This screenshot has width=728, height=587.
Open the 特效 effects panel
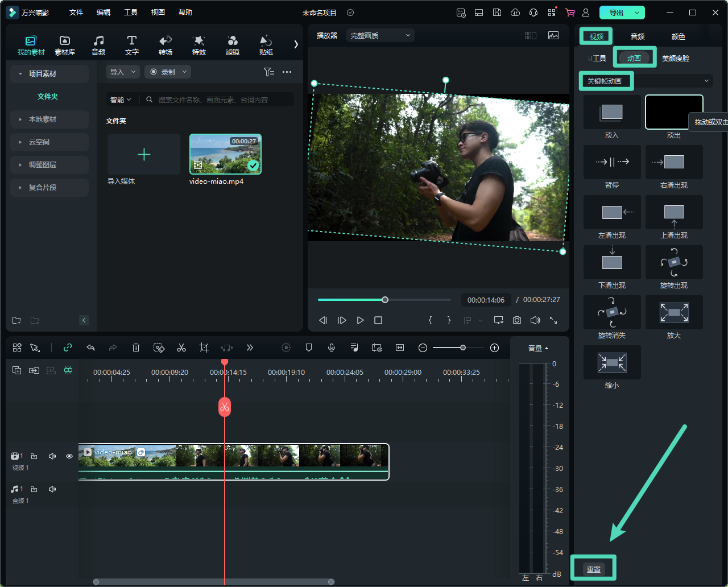pyautogui.click(x=198, y=44)
